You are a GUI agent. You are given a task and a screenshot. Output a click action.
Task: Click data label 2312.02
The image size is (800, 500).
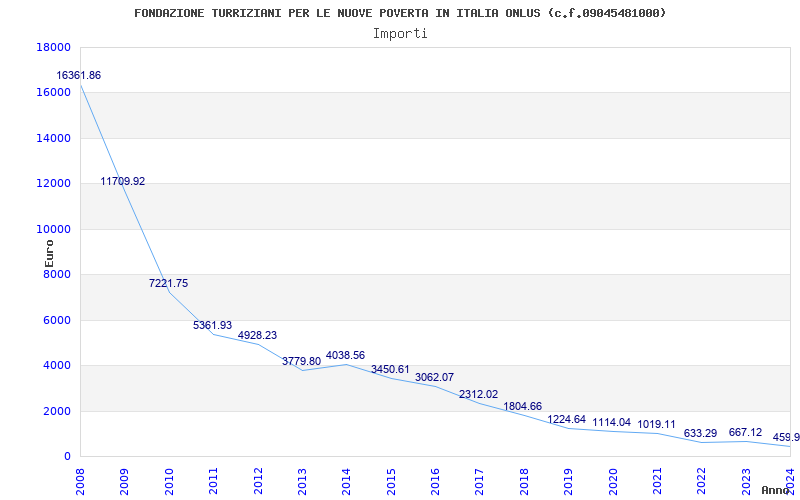click(x=479, y=394)
